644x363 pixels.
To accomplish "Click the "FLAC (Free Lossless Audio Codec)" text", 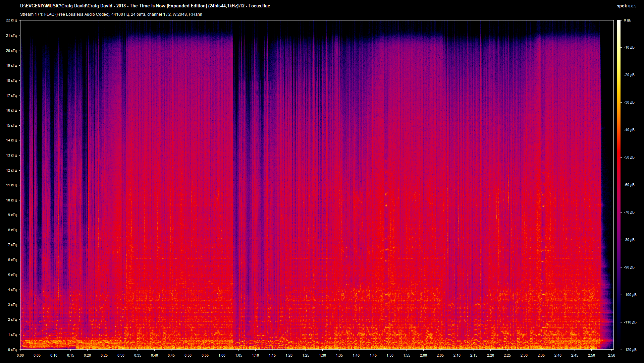I will pyautogui.click(x=77, y=14).
